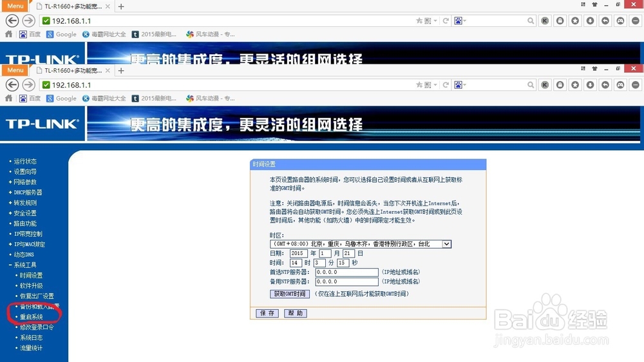Screen dimensions: 644x362
Task: Go back using the front window's back arrow
Action: point(12,85)
